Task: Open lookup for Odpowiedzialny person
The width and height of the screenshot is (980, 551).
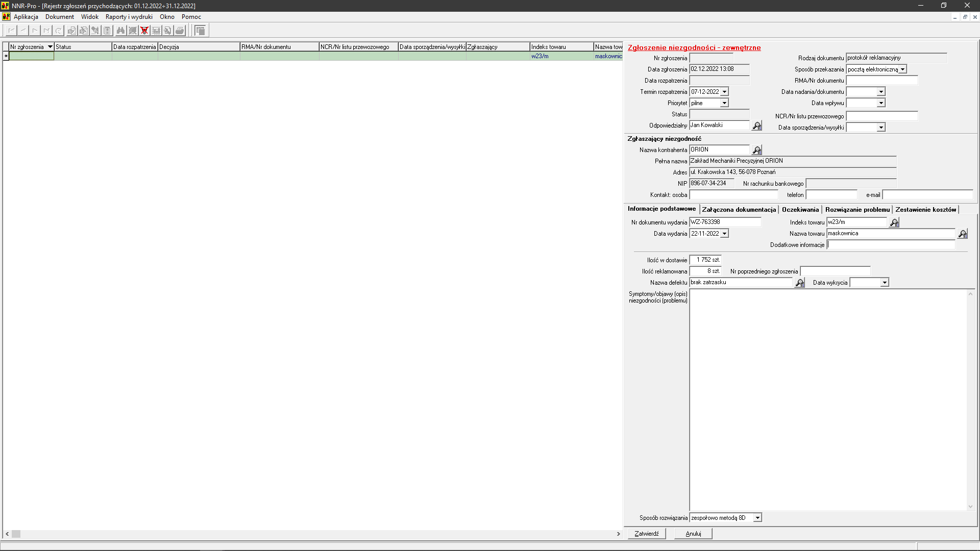Action: (757, 126)
